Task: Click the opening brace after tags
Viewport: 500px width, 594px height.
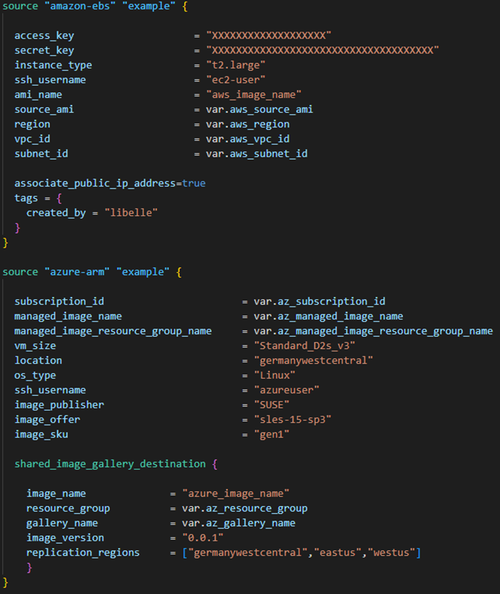Action: (59, 198)
